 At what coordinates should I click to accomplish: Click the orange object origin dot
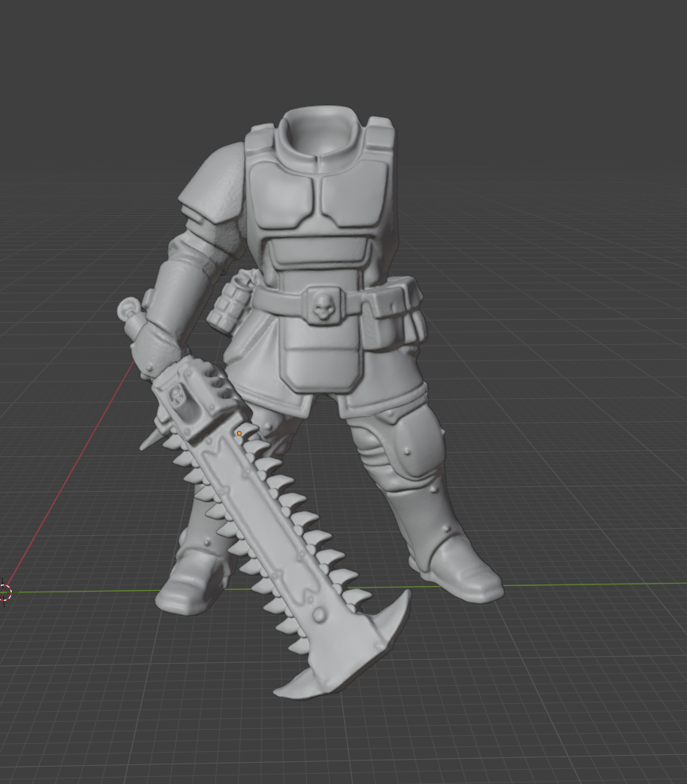tap(239, 434)
